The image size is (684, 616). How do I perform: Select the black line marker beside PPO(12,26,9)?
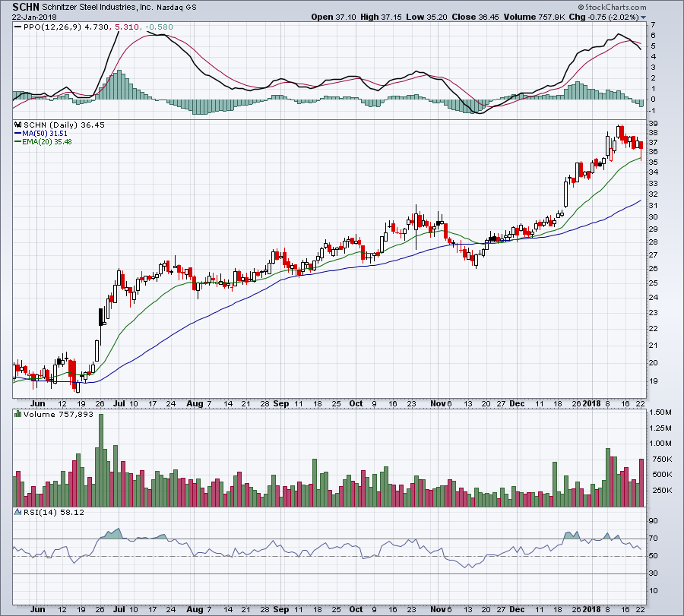(x=18, y=27)
